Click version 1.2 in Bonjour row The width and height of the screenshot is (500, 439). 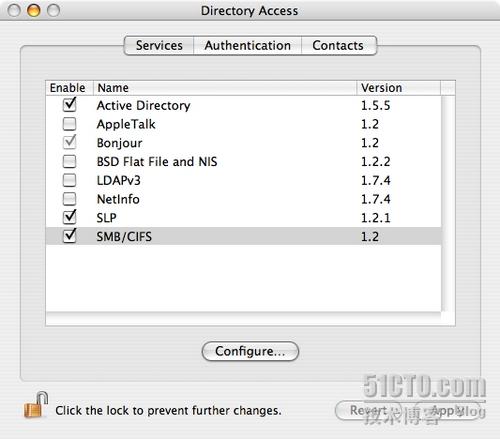(370, 143)
